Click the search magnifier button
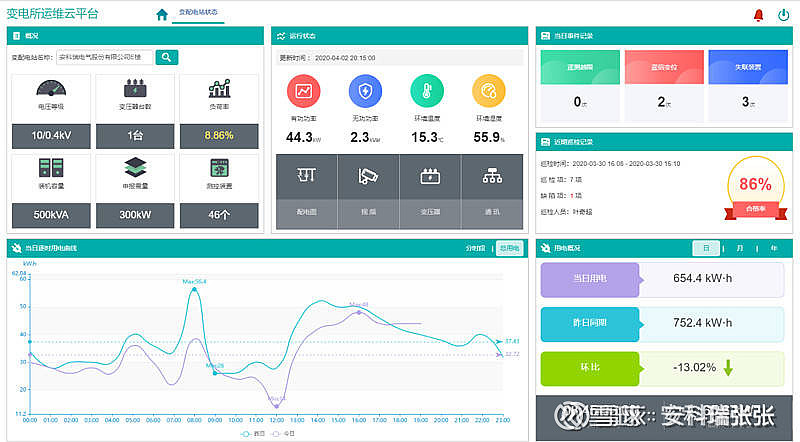This screenshot has height=442, width=800. (167, 57)
